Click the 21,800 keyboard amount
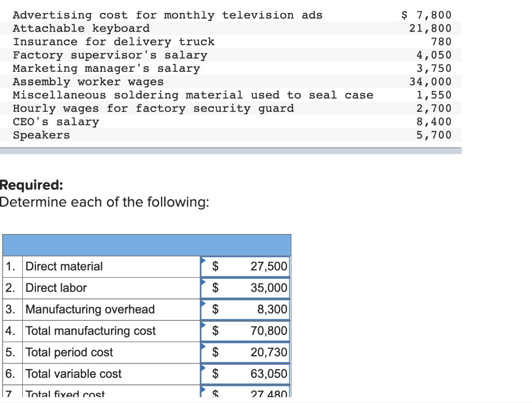 pyautogui.click(x=430, y=29)
